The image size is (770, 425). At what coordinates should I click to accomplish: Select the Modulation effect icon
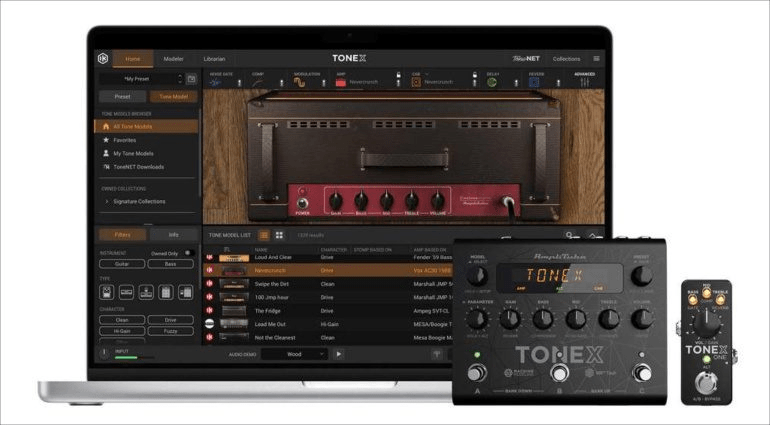coord(300,82)
